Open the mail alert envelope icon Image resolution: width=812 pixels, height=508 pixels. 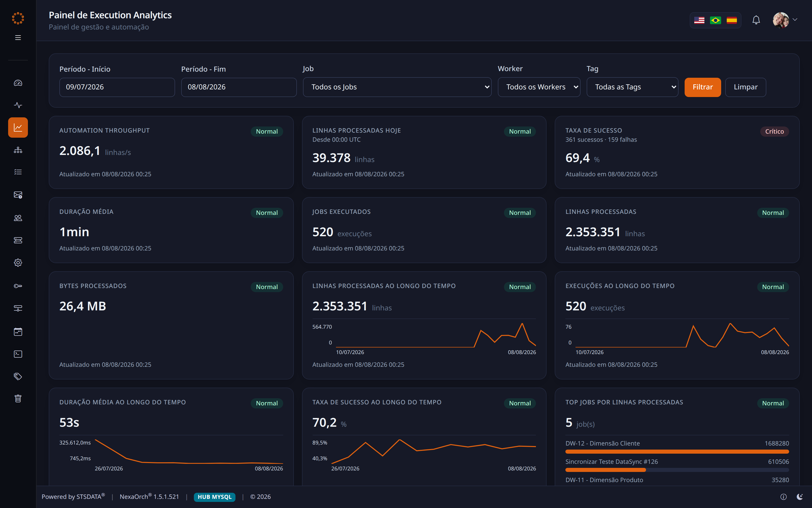[18, 195]
